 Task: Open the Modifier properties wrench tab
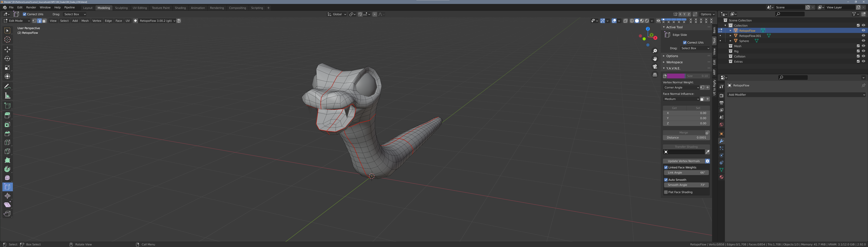721,141
